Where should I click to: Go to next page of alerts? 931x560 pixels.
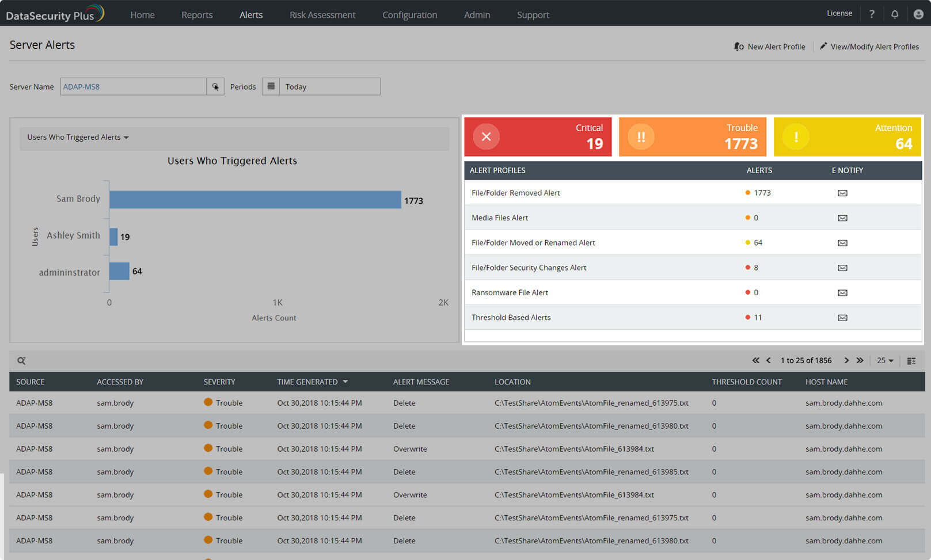point(846,360)
